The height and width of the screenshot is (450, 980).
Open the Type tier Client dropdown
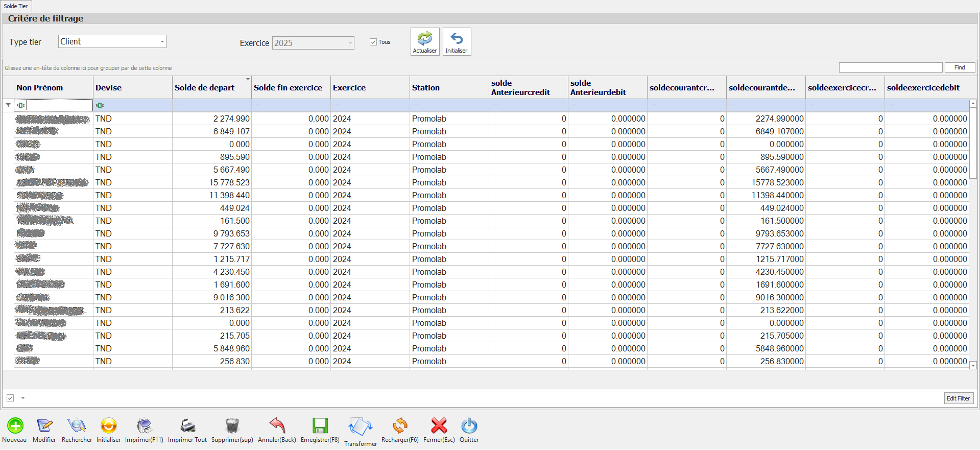[x=162, y=41]
